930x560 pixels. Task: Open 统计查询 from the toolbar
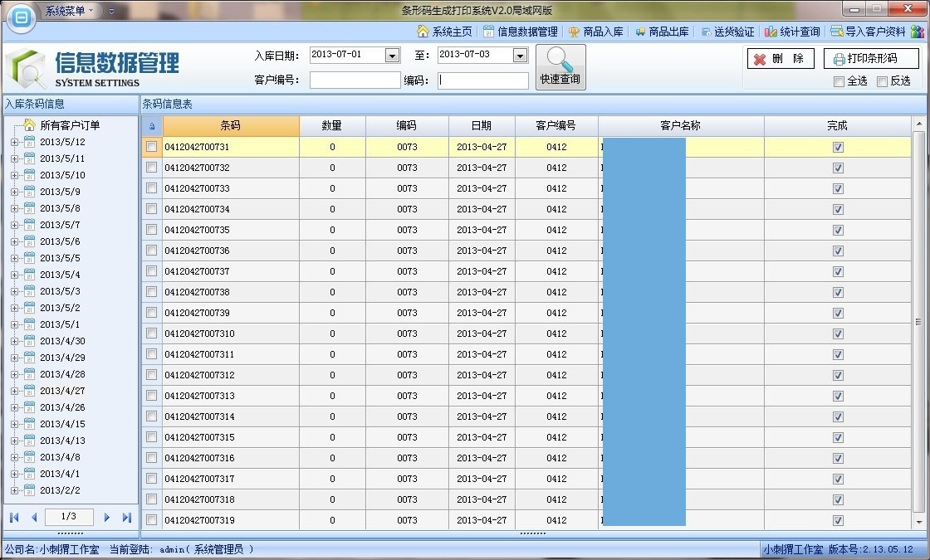792,32
